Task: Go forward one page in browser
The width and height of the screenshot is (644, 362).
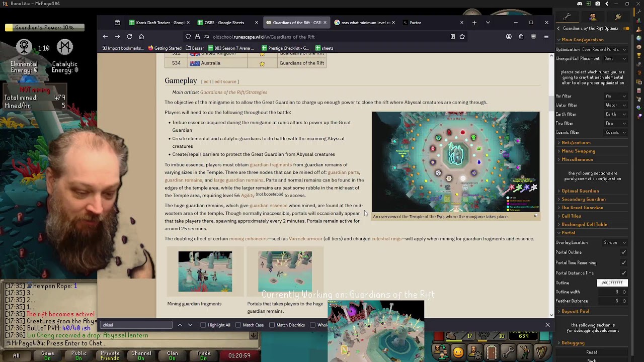Action: [117, 37]
